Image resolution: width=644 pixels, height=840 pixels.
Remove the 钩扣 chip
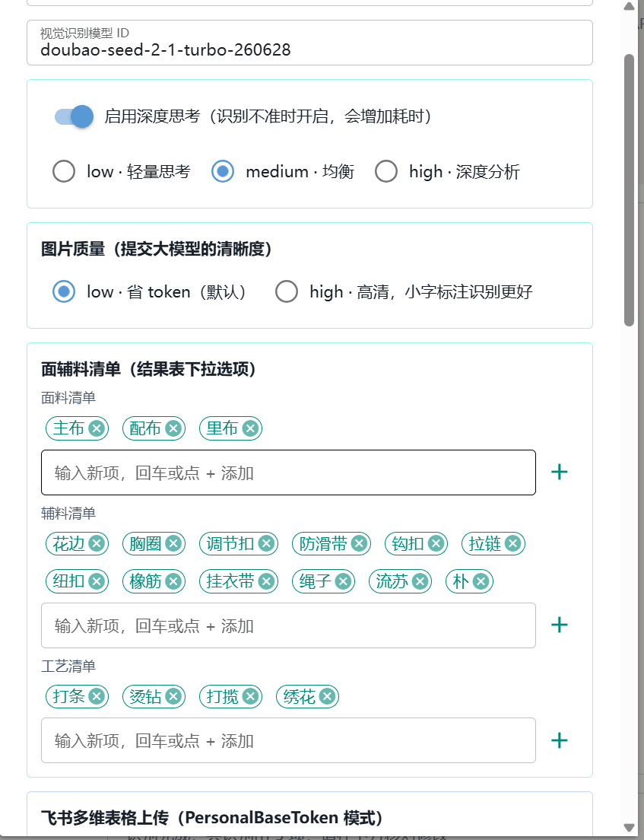coord(436,544)
